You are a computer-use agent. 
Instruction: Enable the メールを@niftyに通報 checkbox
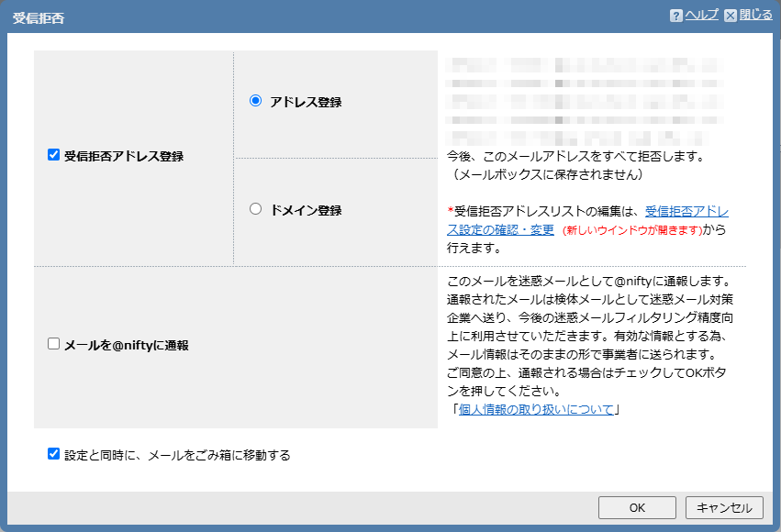[x=53, y=344]
